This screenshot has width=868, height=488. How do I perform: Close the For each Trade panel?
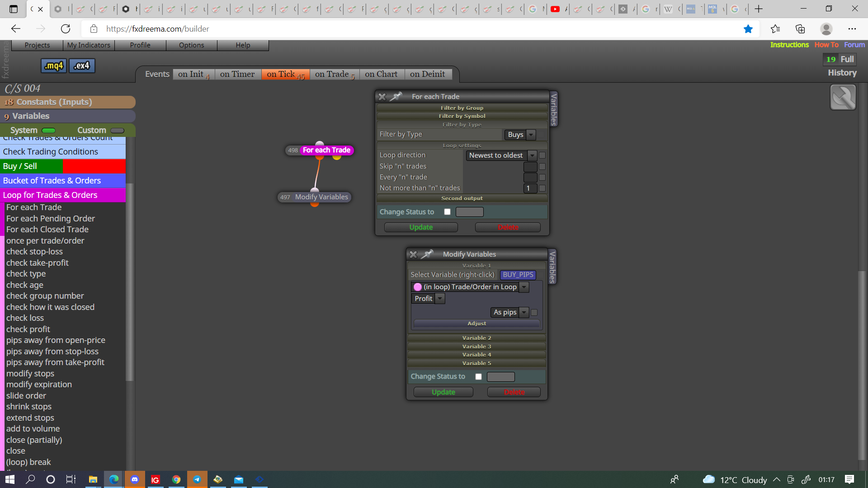click(x=382, y=97)
